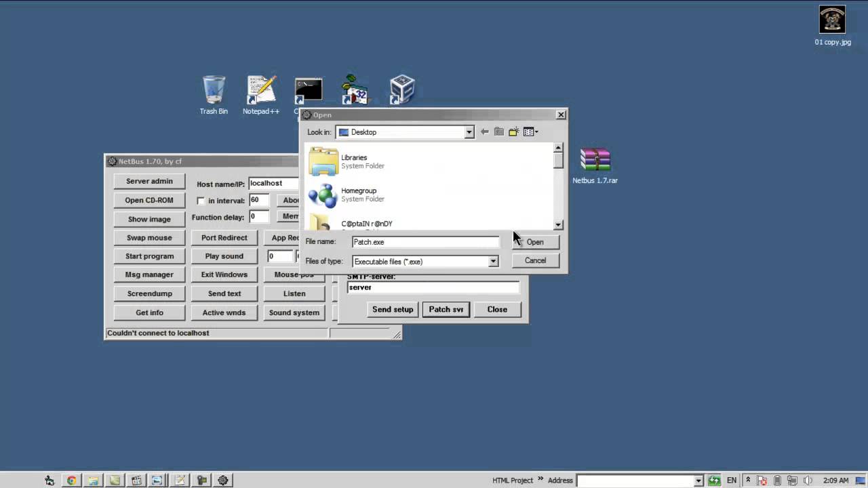Click the 2:09 AM clock
This screenshot has height=488, width=868.
coord(835,481)
